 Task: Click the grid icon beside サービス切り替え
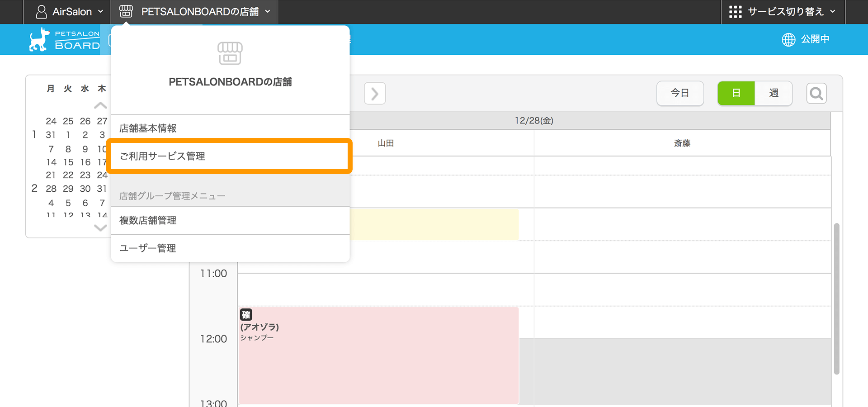coord(736,12)
